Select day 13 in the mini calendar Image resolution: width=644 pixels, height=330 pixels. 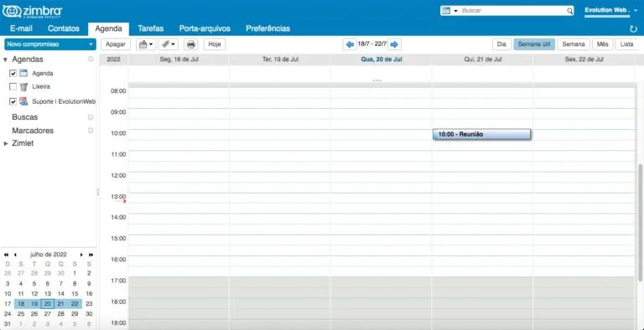pyautogui.click(x=48, y=294)
